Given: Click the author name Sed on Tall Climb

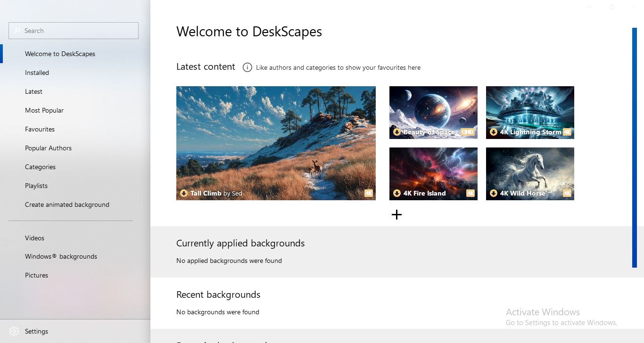Looking at the screenshot, I should [237, 193].
